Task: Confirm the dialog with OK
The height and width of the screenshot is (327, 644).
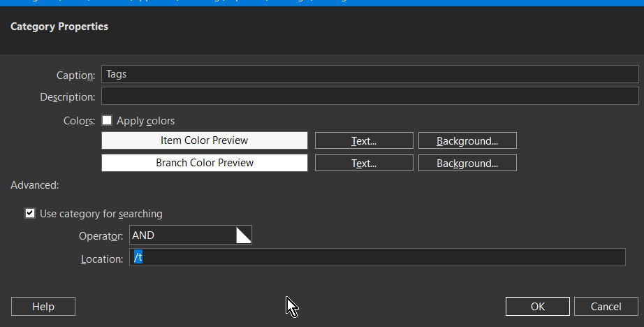Action: point(537,307)
